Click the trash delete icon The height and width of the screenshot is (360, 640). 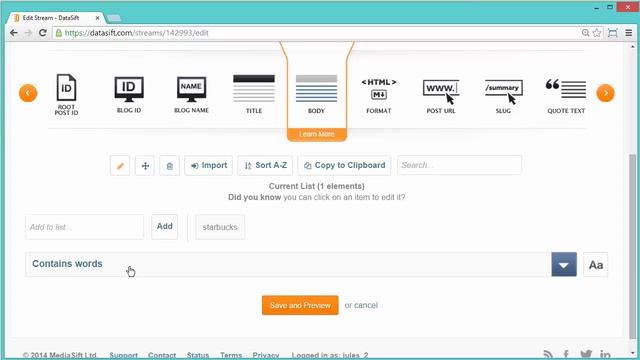point(169,166)
